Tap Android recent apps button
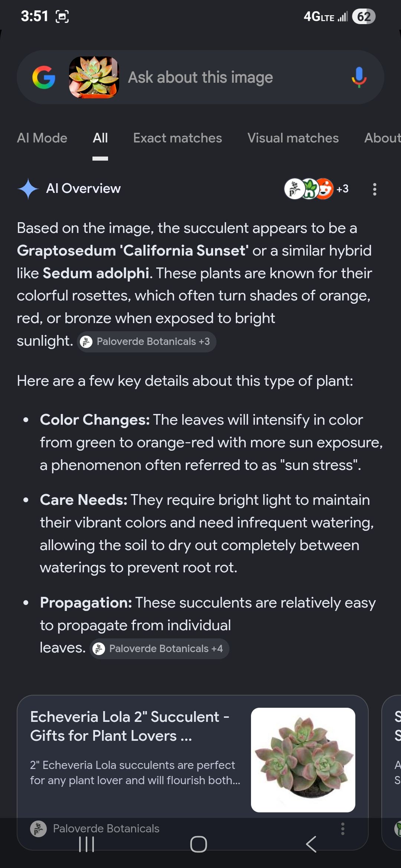401x868 pixels. pos(87,844)
